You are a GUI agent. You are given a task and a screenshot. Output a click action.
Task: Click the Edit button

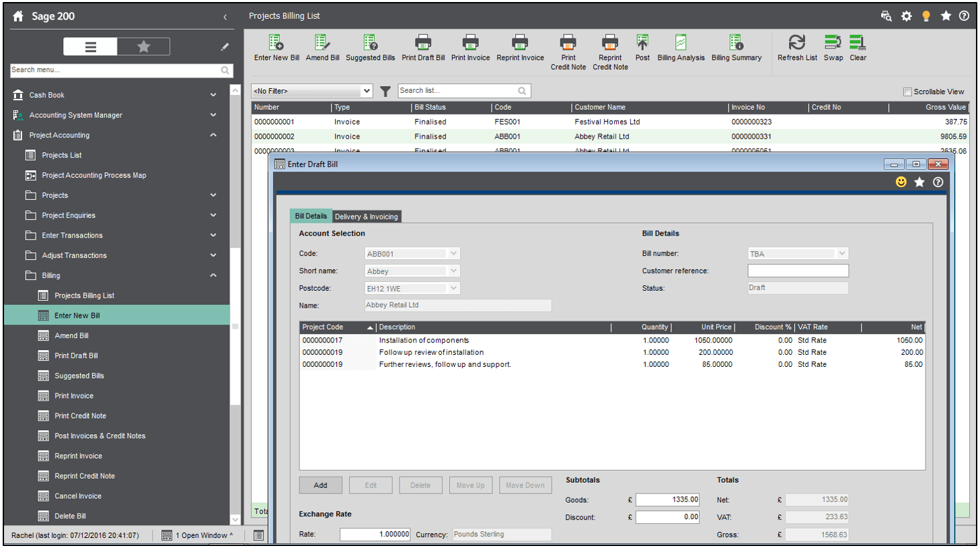pyautogui.click(x=371, y=485)
